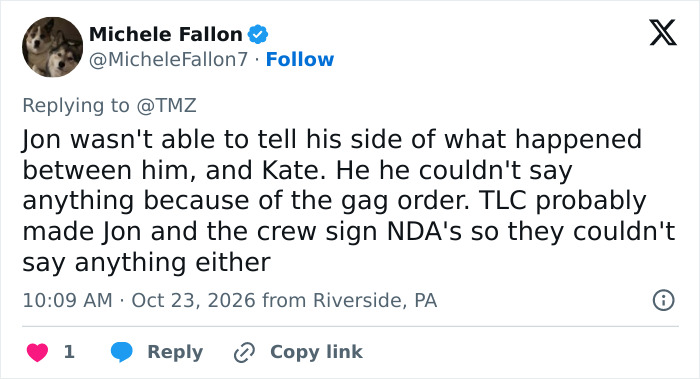The height and width of the screenshot is (379, 700).
Task: Open the circled info icon
Action: tap(663, 300)
